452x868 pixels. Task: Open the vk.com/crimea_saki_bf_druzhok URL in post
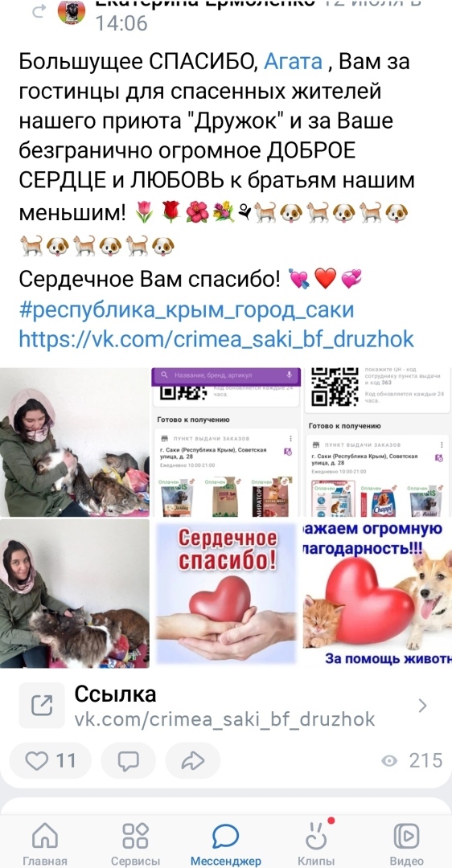coord(216,338)
